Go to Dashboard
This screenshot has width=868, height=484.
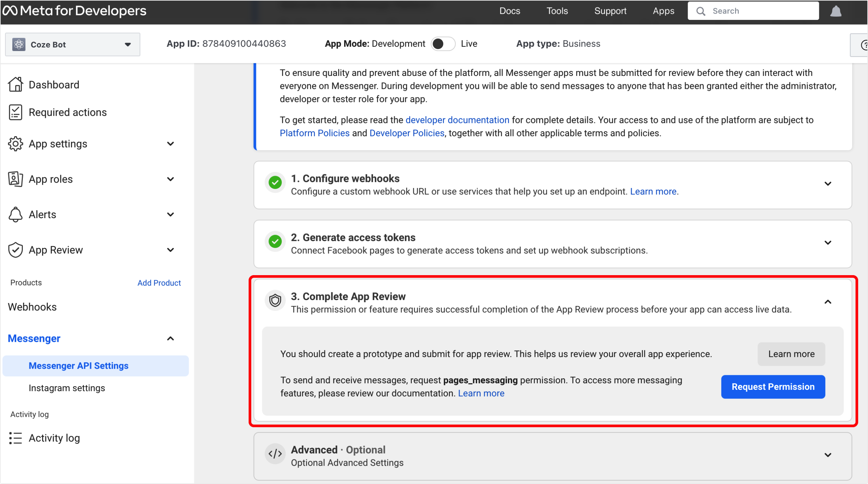coord(54,85)
